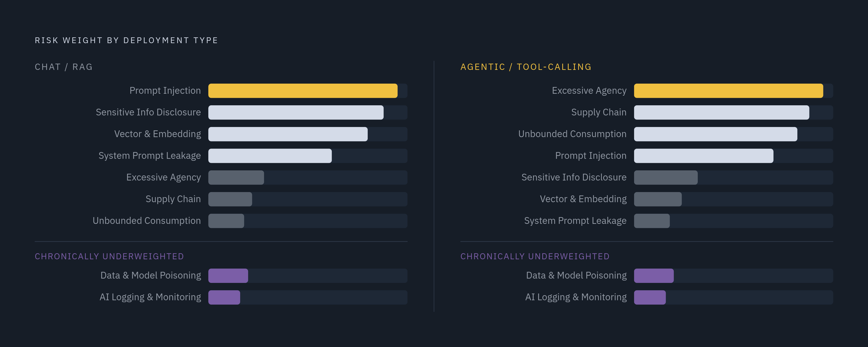This screenshot has height=347, width=868.
Task: Click 'Chronically Underweighted' heading in Chat / RAG column
Action: click(x=109, y=256)
